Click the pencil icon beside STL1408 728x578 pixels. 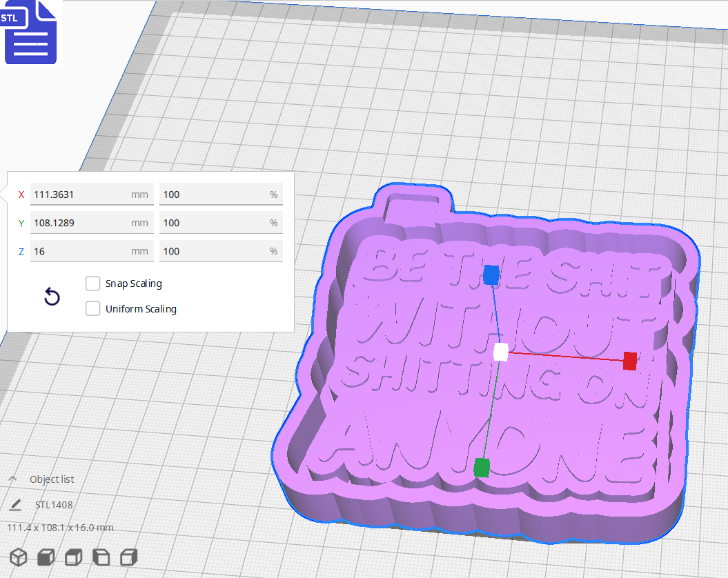(x=15, y=505)
